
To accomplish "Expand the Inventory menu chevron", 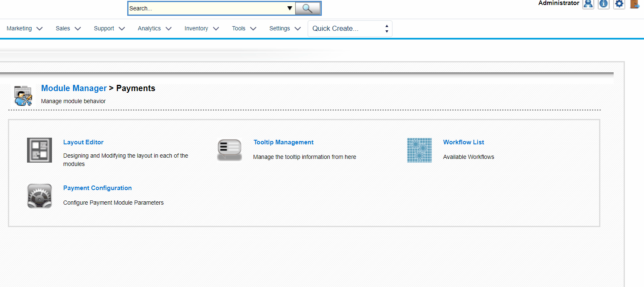I will 216,29.
